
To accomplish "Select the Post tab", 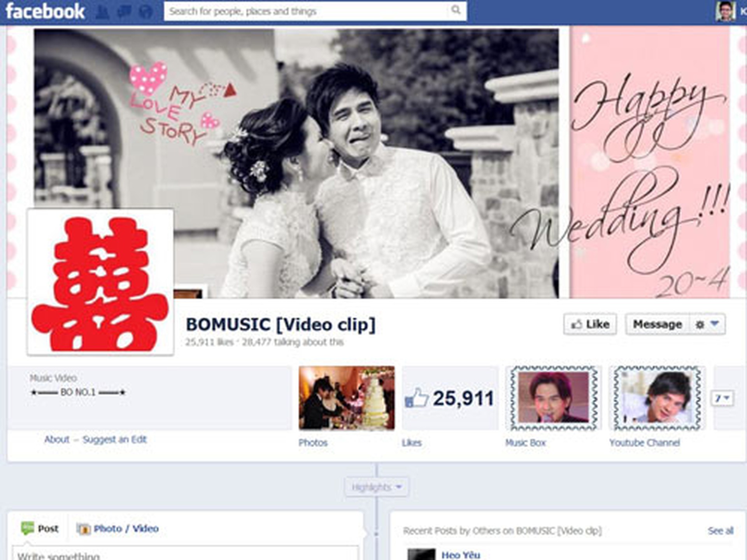I will [40, 528].
